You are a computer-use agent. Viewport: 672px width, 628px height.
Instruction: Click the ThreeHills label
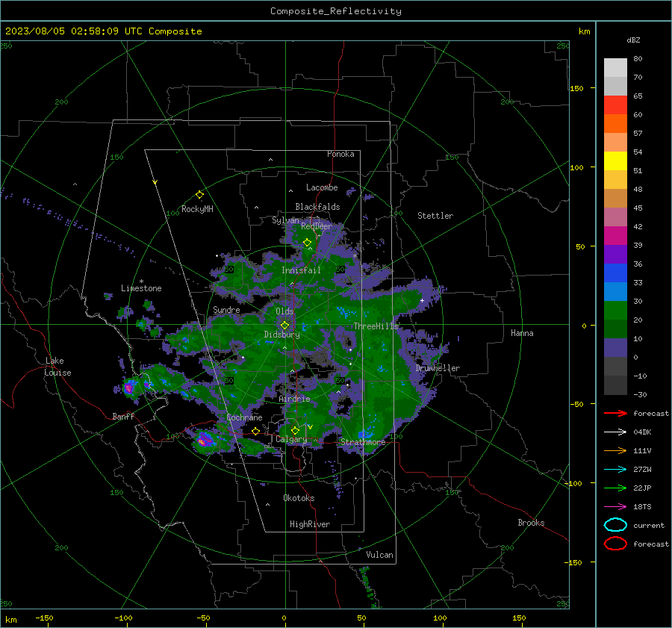pos(376,326)
